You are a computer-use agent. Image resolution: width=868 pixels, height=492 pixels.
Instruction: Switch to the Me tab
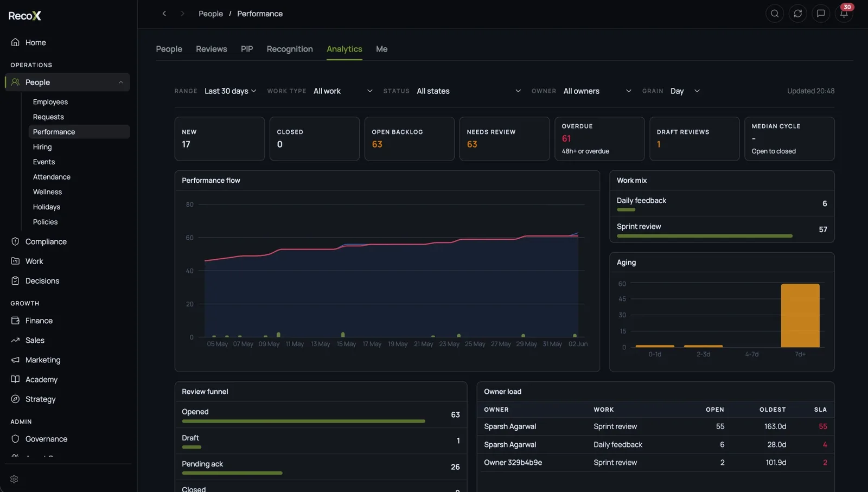pyautogui.click(x=382, y=49)
